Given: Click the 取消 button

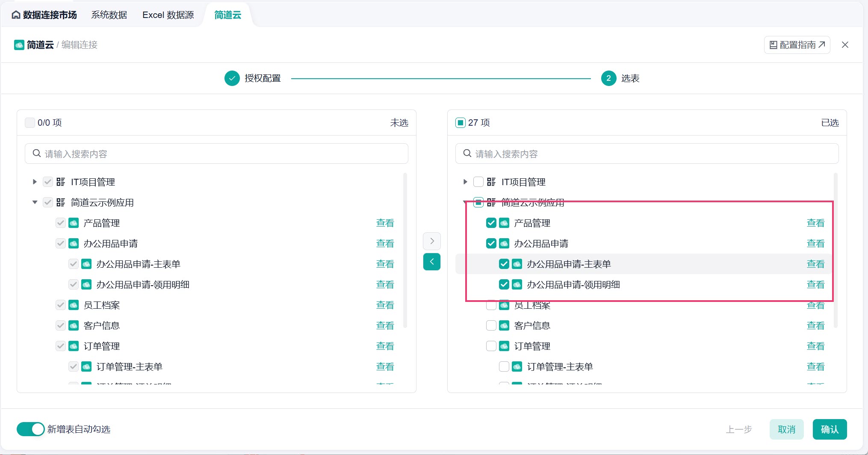Looking at the screenshot, I should tap(787, 429).
